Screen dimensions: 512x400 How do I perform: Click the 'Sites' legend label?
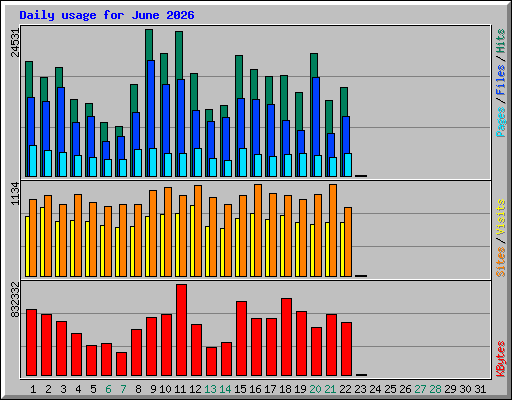[x=500, y=262]
